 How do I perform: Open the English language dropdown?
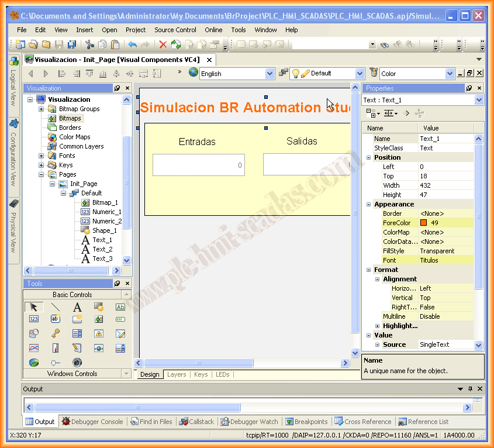270,74
